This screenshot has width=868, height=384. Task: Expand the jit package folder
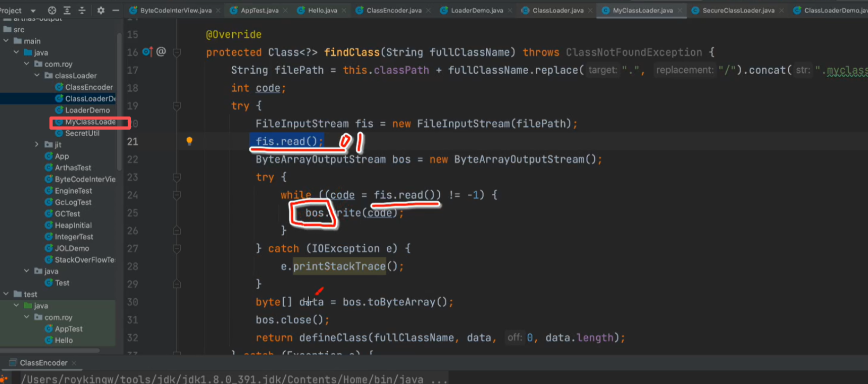(x=37, y=145)
